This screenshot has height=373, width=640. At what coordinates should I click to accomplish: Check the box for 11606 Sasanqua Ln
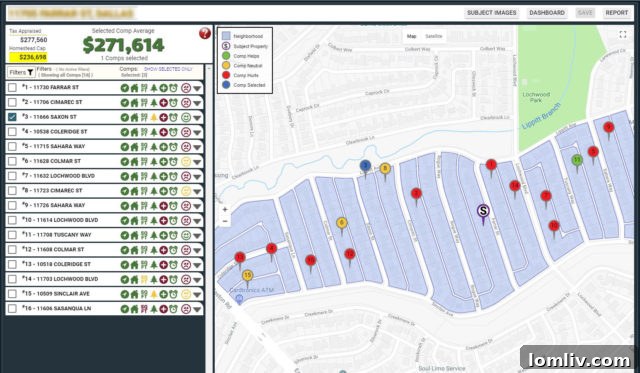[13, 309]
